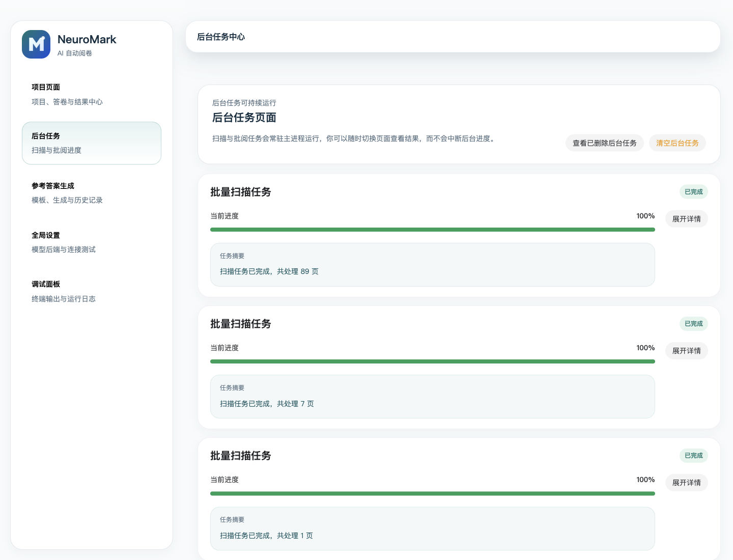Click the progress bar of the 1-page task
The width and height of the screenshot is (733, 560).
point(433,493)
